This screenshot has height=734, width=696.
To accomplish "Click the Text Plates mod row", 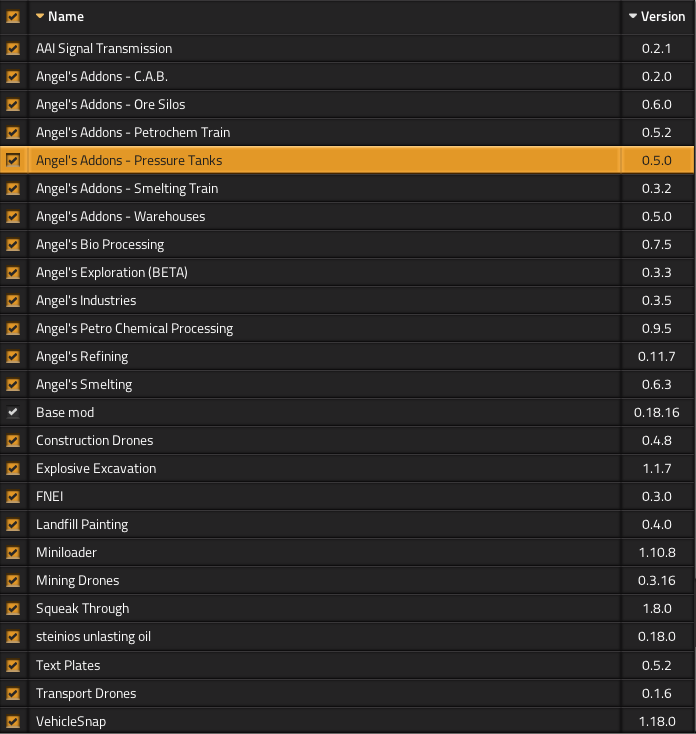I will coord(68,665).
